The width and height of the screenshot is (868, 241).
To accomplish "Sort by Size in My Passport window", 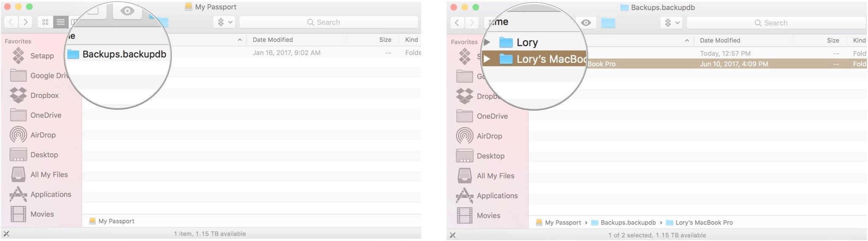I will pos(385,39).
